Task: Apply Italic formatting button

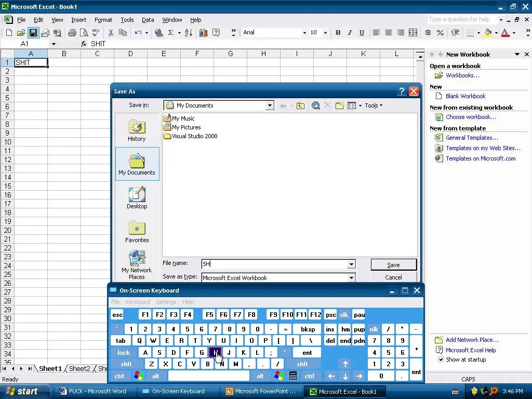Action: (350, 33)
